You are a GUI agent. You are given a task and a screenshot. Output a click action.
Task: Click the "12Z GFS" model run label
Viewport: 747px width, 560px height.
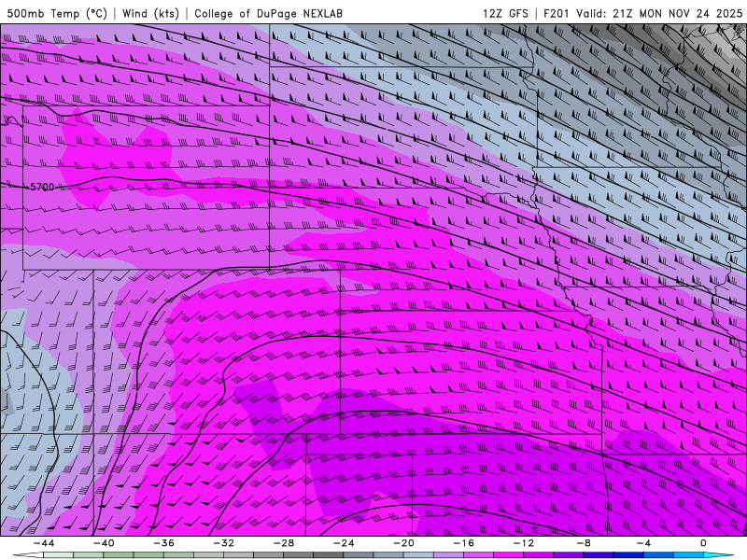[x=505, y=13]
